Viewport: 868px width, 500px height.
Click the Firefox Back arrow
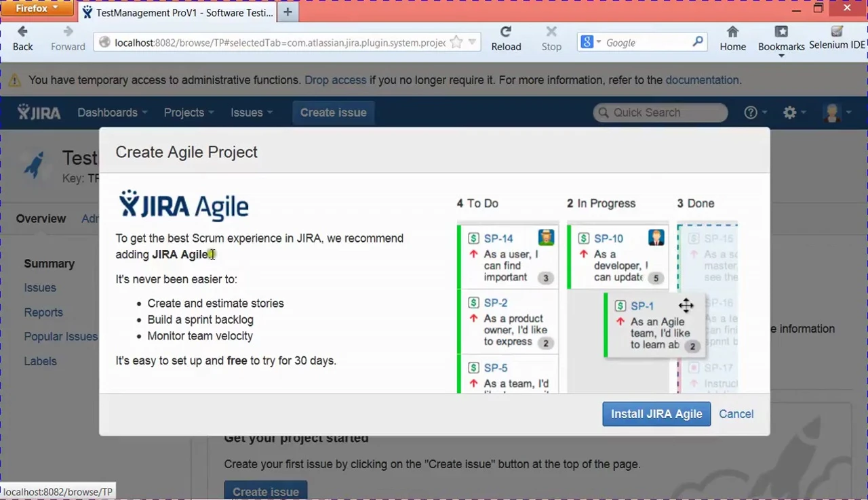click(22, 31)
